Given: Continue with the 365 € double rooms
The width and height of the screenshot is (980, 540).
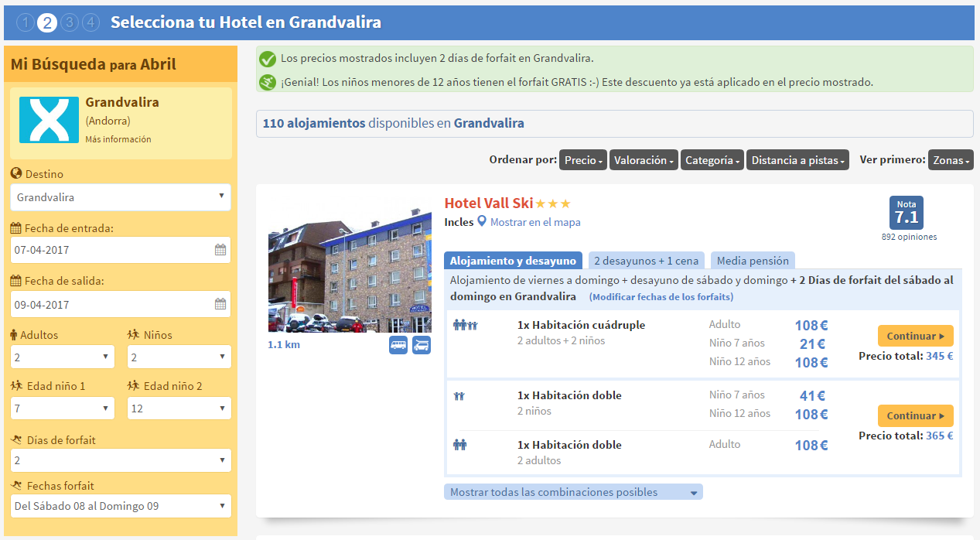Looking at the screenshot, I should click(x=916, y=415).
